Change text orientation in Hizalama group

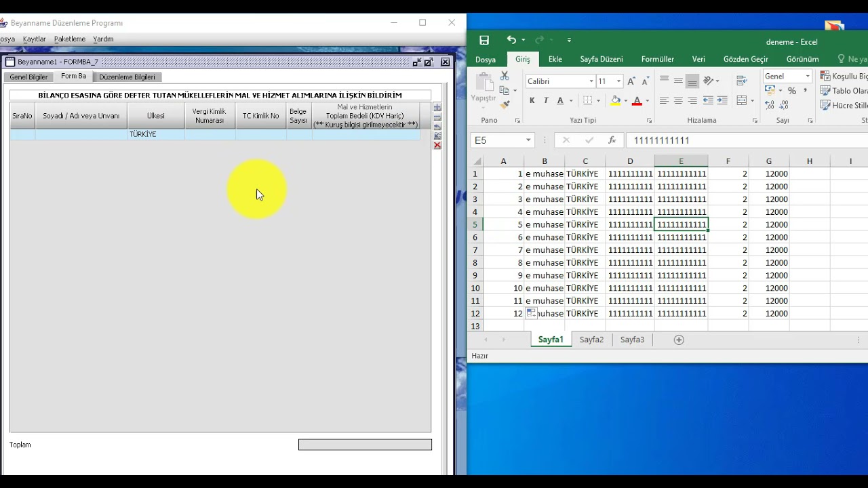708,81
